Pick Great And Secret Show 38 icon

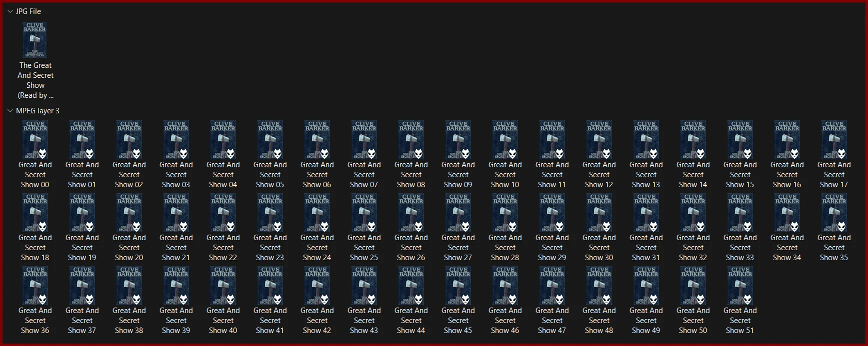click(x=129, y=286)
